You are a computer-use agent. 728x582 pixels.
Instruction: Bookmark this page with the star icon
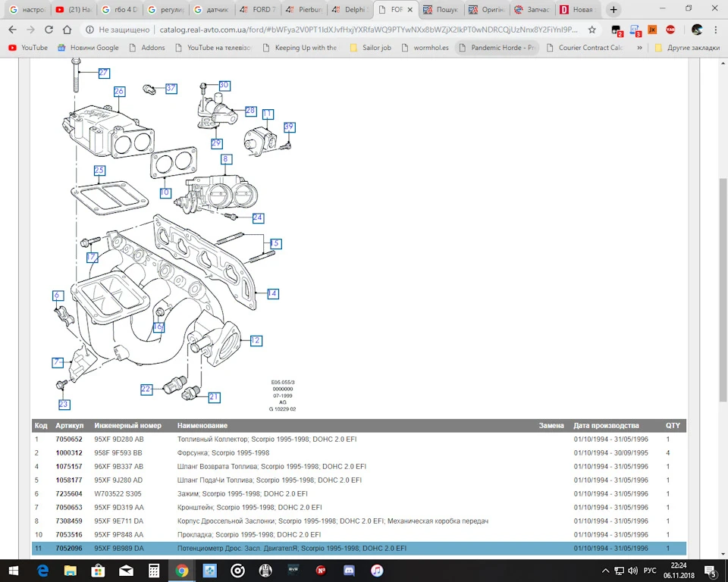click(x=592, y=30)
